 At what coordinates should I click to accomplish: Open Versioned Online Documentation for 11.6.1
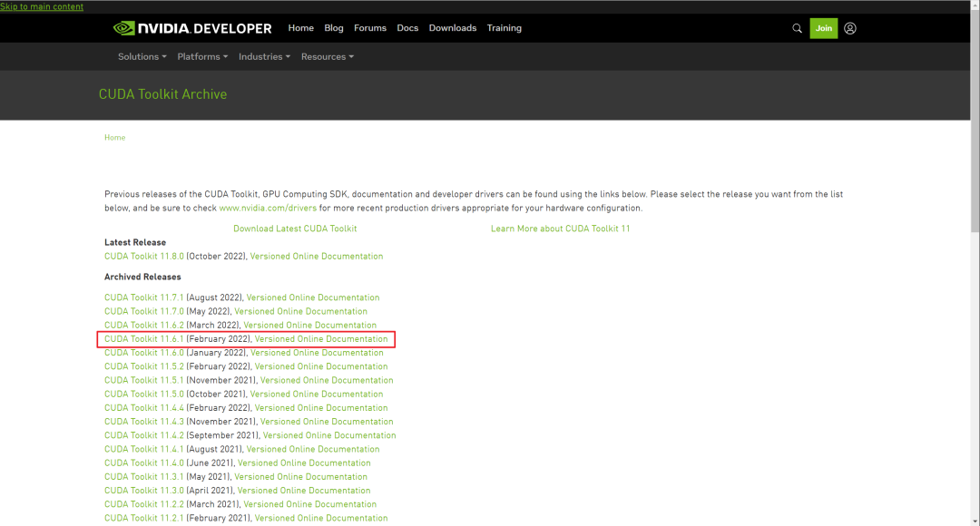click(x=321, y=338)
